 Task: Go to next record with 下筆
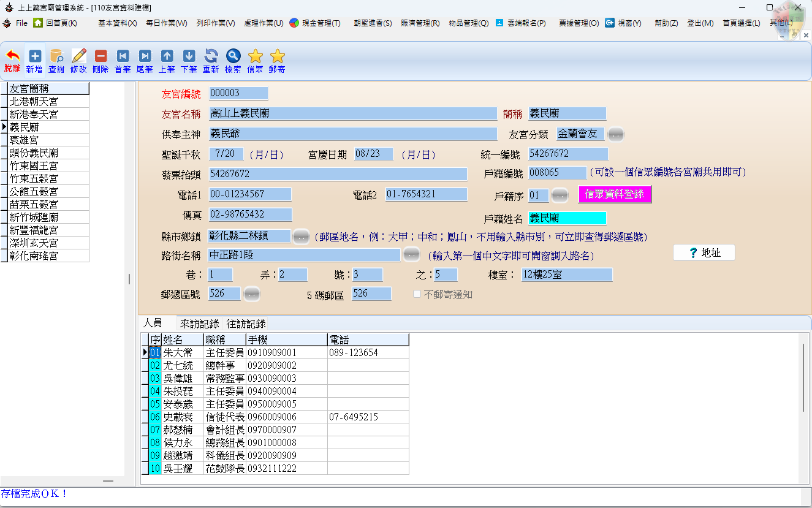(189, 61)
